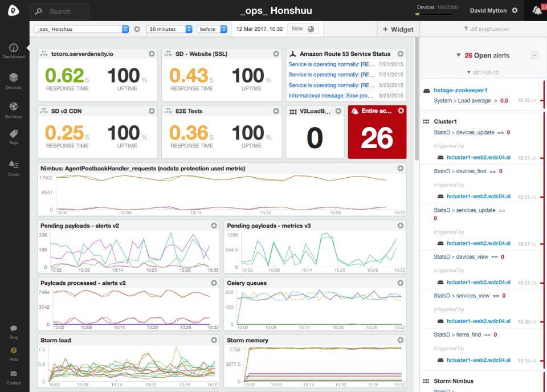Toggle the Now live-time switch
The image size is (547, 392).
[304, 29]
